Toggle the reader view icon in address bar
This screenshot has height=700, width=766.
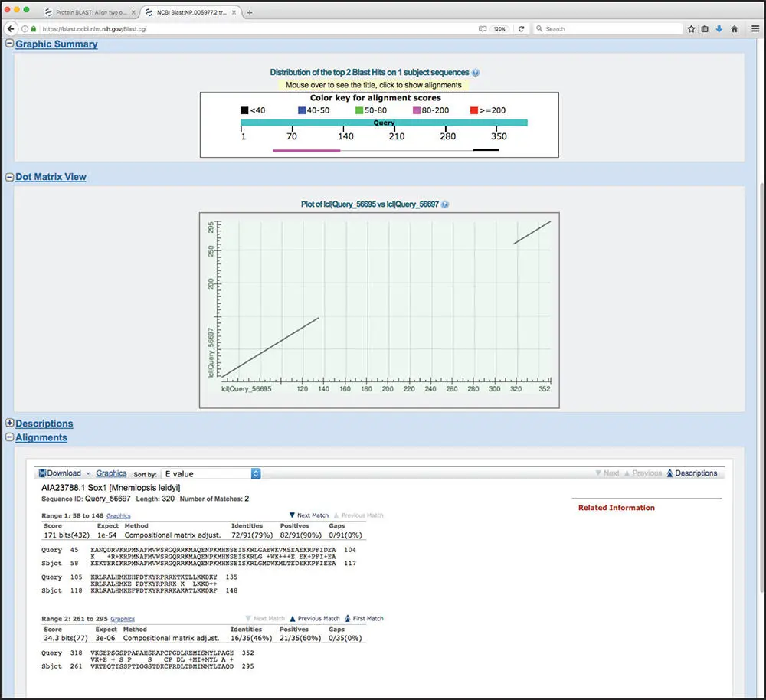483,29
